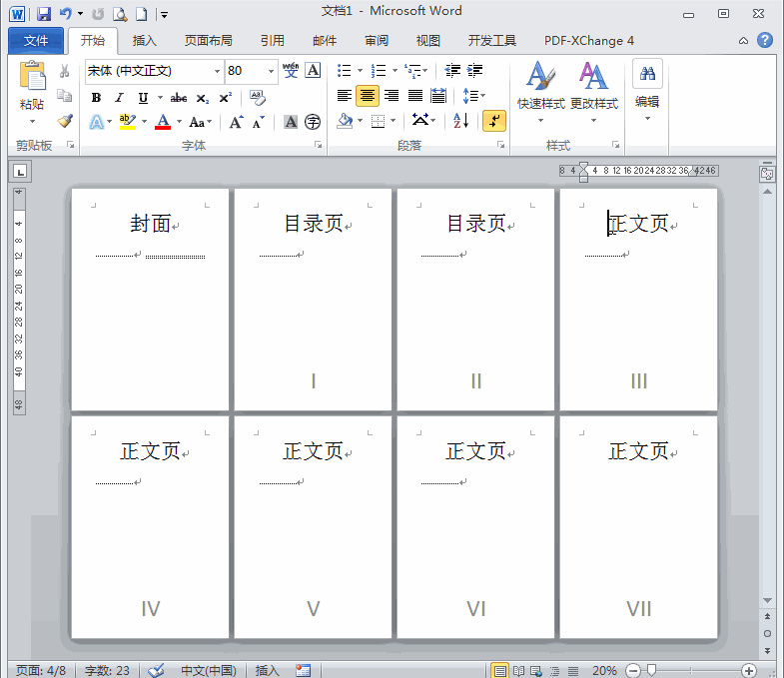The height and width of the screenshot is (678, 784).
Task: Toggle justify alignment
Action: click(x=415, y=95)
